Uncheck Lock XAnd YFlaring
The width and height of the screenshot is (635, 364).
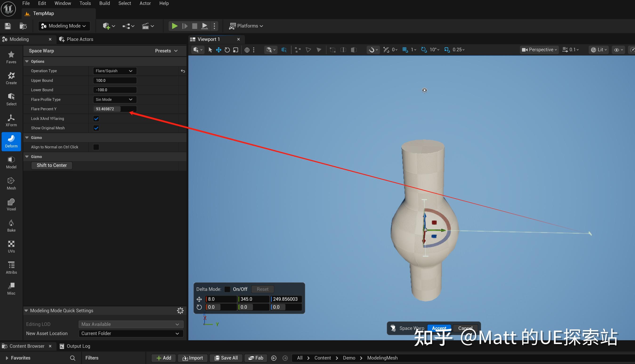point(96,119)
